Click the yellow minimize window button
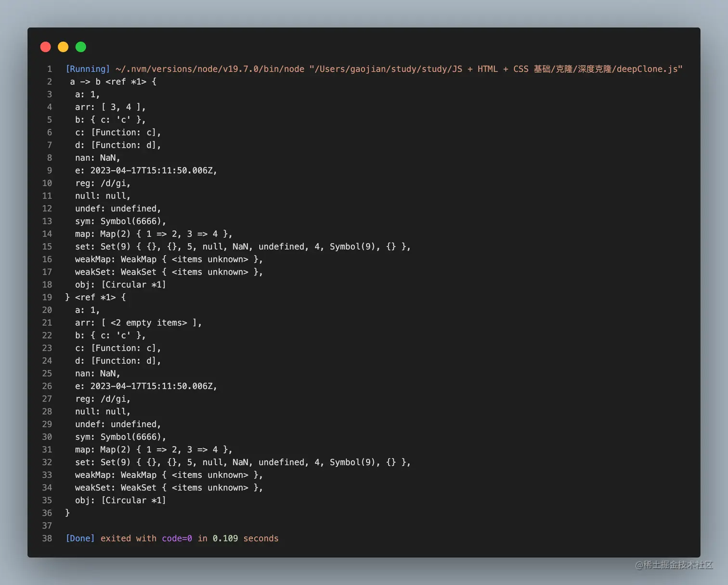This screenshot has height=585, width=728. coord(63,47)
